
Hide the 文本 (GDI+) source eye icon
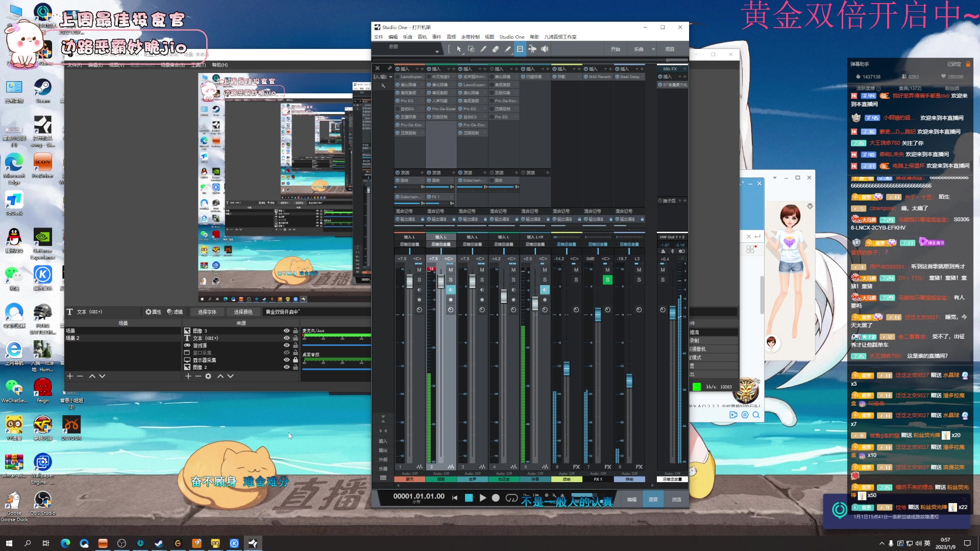[x=286, y=338]
